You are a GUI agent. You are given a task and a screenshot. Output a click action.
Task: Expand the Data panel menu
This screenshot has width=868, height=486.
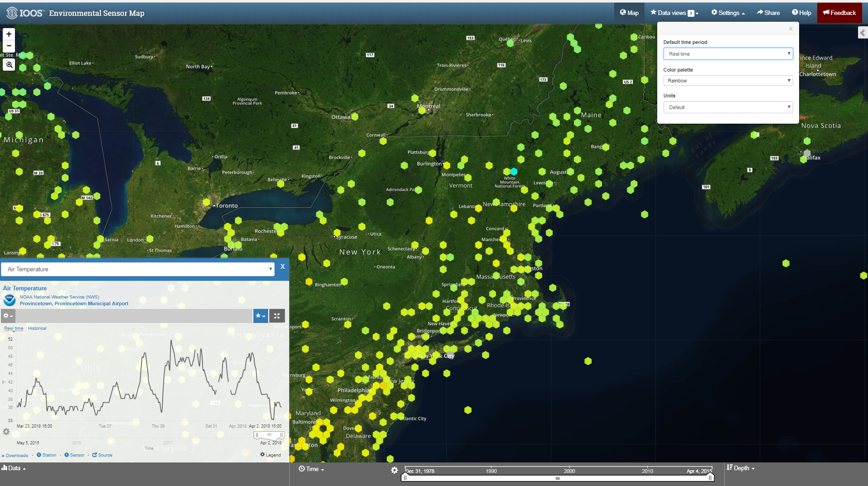coord(14,468)
